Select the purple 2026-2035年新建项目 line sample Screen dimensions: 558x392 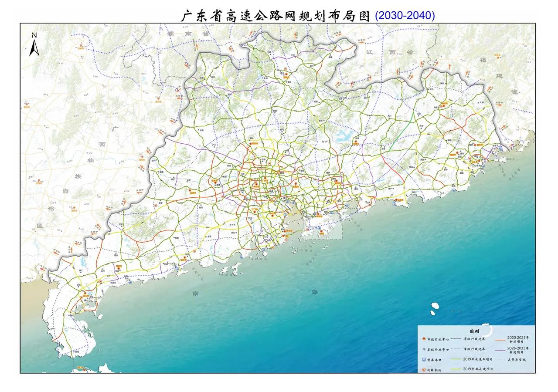(500, 351)
